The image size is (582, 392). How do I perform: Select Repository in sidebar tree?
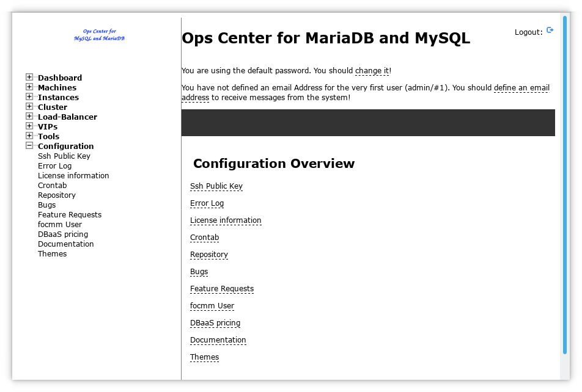coord(57,195)
